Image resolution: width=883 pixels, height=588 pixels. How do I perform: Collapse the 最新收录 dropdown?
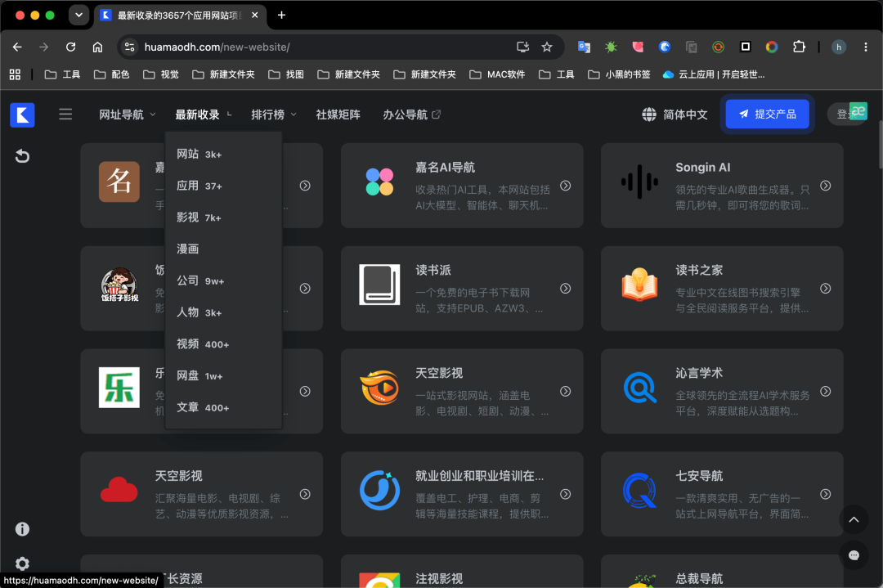(204, 114)
